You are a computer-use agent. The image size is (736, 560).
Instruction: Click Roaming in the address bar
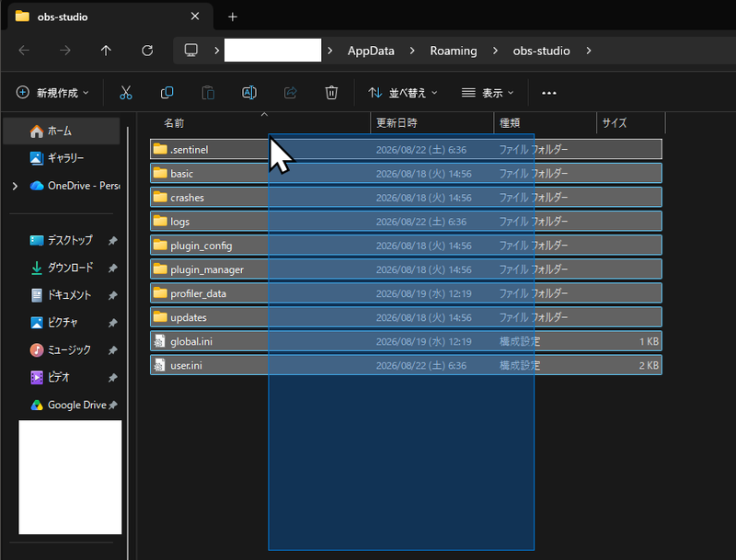454,51
